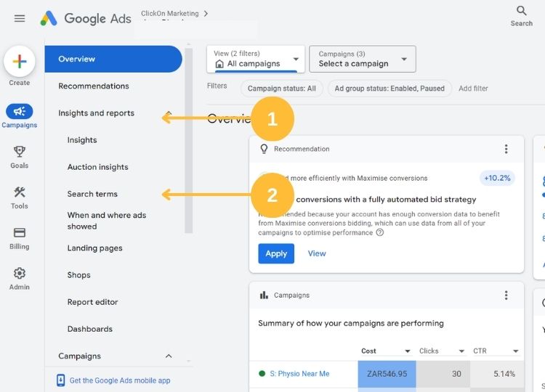The image size is (545, 392).
Task: Open S: Physio Near Me campaign
Action: coord(299,374)
